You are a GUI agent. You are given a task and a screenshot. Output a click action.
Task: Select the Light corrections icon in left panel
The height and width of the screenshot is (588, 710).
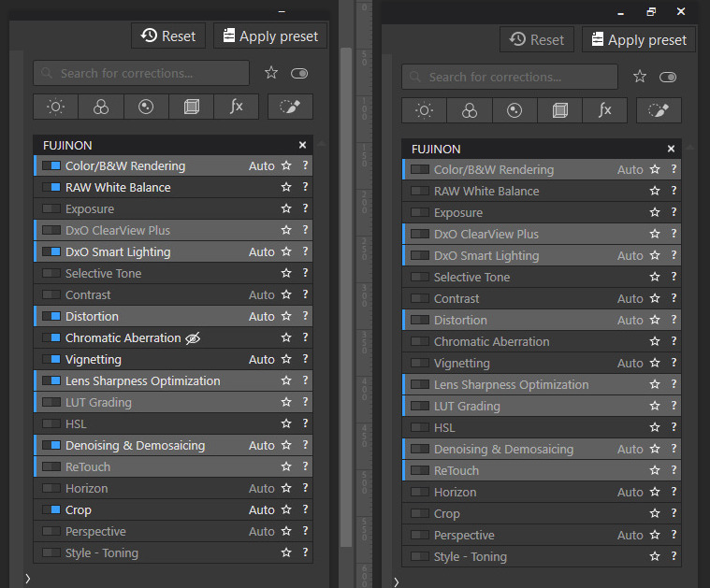[x=55, y=108]
